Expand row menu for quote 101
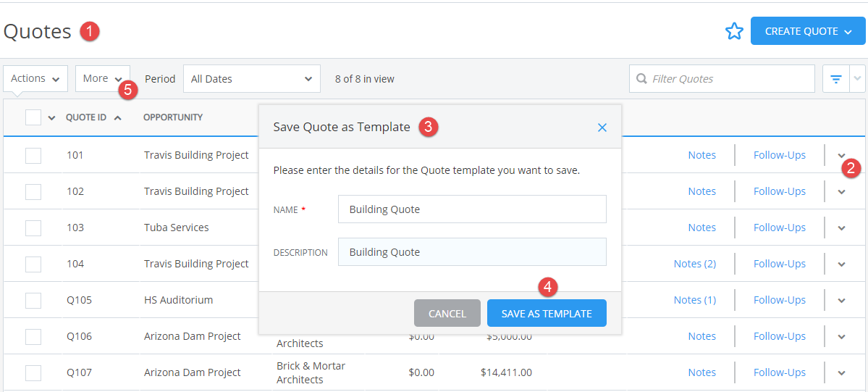Screen dimensions: 868x392 click(x=841, y=156)
